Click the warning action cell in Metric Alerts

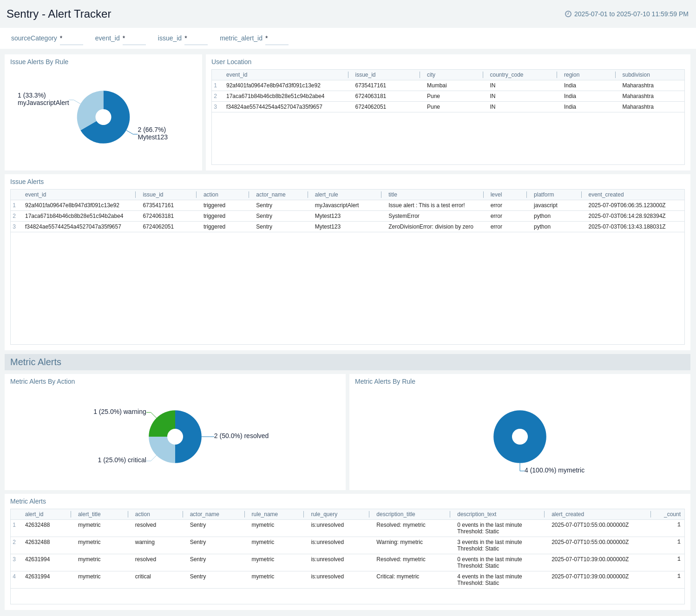(x=145, y=542)
